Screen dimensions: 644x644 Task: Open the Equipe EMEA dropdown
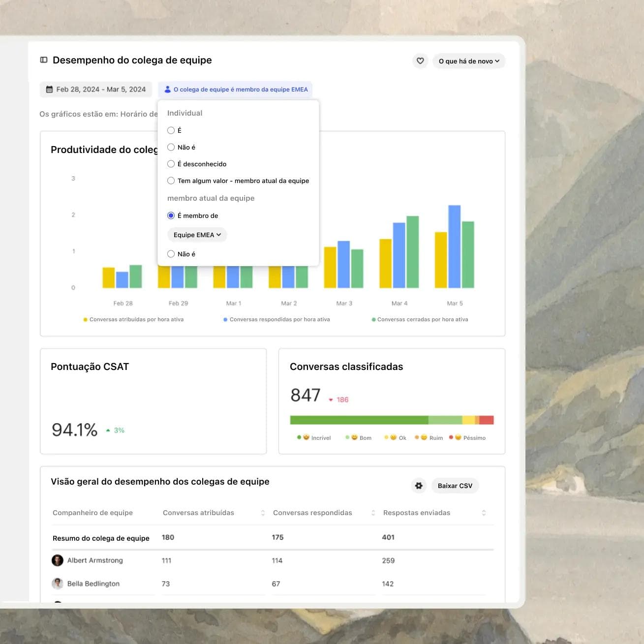click(197, 235)
